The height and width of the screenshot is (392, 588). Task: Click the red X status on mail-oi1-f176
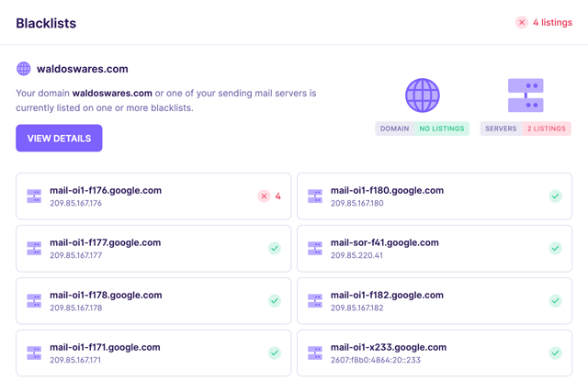click(x=265, y=196)
